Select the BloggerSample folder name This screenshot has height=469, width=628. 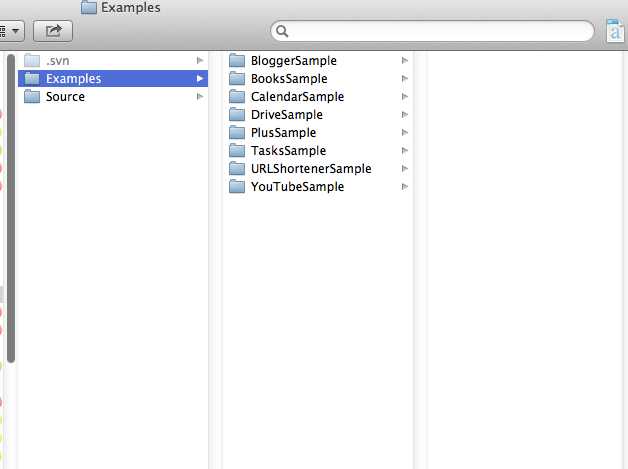tap(294, 61)
